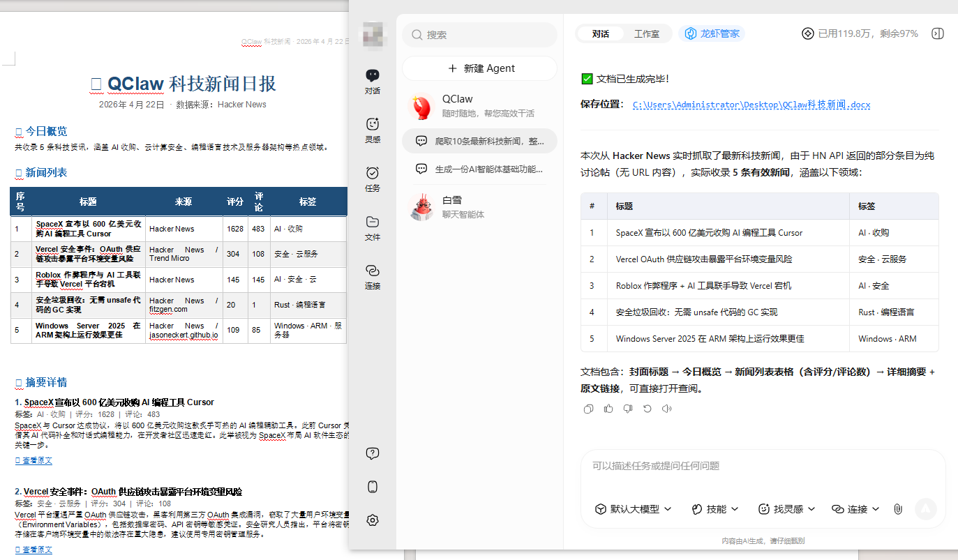Click the 已用119.8万，剩余97% usage text
This screenshot has width=958, height=560.
[868, 33]
